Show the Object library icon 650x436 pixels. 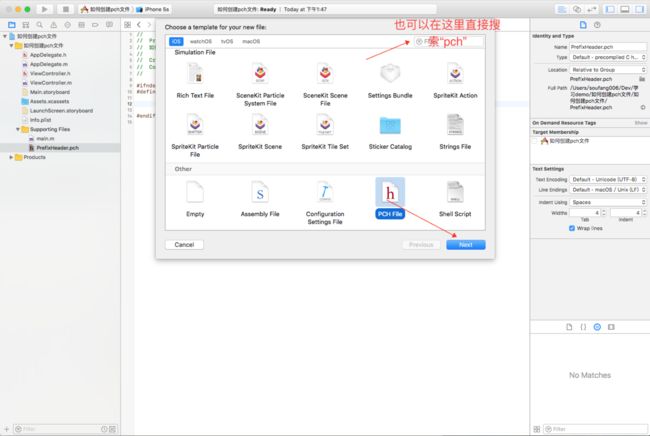(597, 327)
